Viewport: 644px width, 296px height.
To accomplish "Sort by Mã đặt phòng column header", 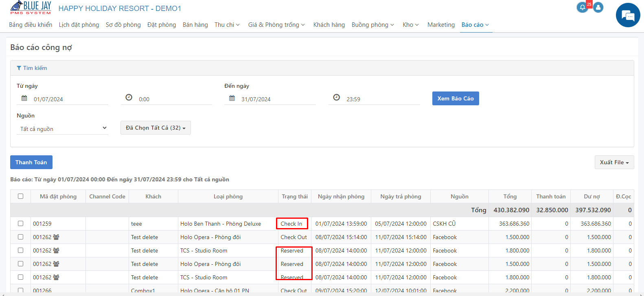I will click(x=58, y=196).
